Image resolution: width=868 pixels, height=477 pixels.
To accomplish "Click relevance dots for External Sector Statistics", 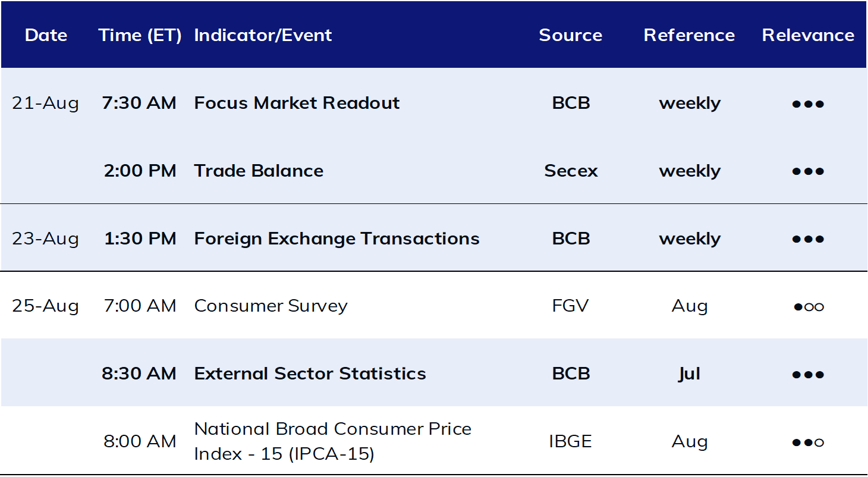I will click(808, 375).
